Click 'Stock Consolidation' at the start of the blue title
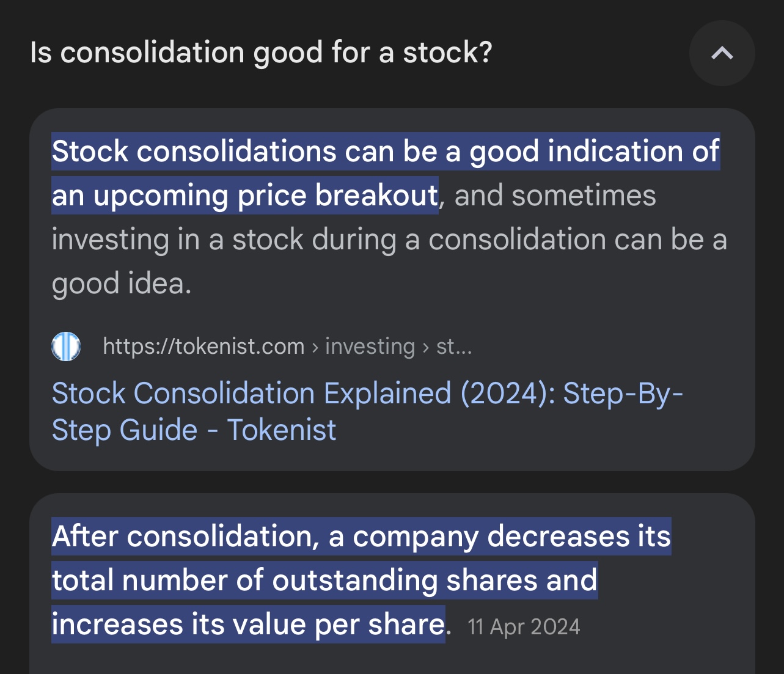 point(183,394)
